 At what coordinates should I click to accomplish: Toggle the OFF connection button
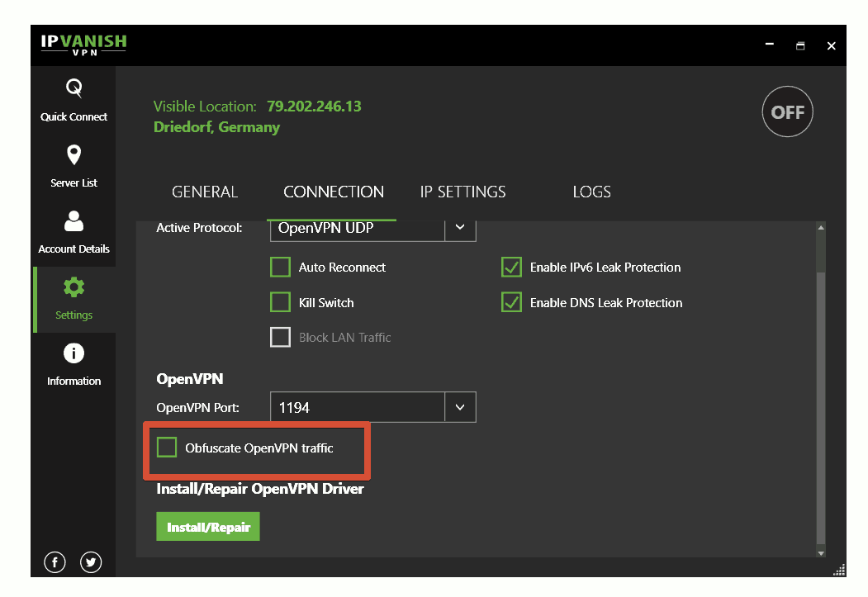click(787, 111)
